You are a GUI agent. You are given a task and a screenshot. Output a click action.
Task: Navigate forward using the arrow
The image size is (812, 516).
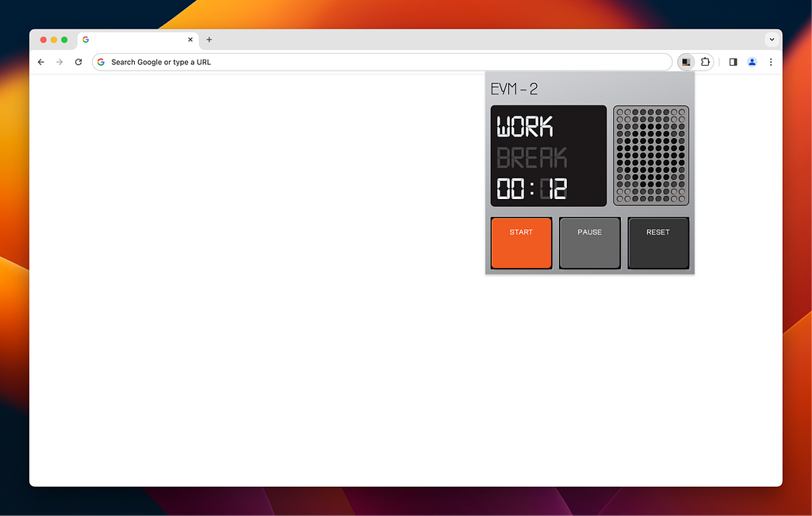[59, 62]
